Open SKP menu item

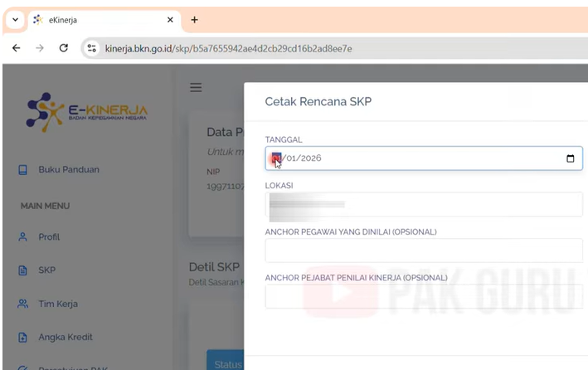[x=47, y=270]
